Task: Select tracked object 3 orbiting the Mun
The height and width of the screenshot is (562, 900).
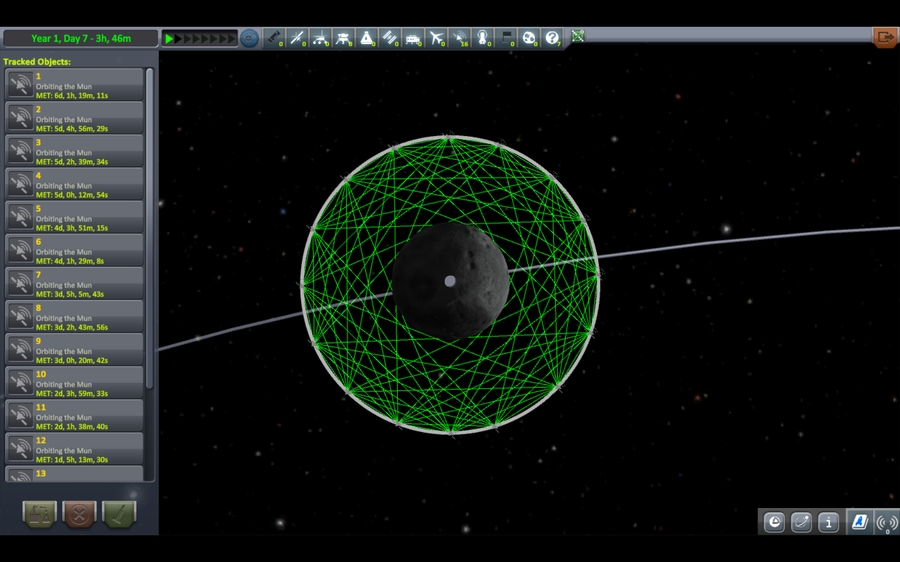Action: [x=74, y=151]
